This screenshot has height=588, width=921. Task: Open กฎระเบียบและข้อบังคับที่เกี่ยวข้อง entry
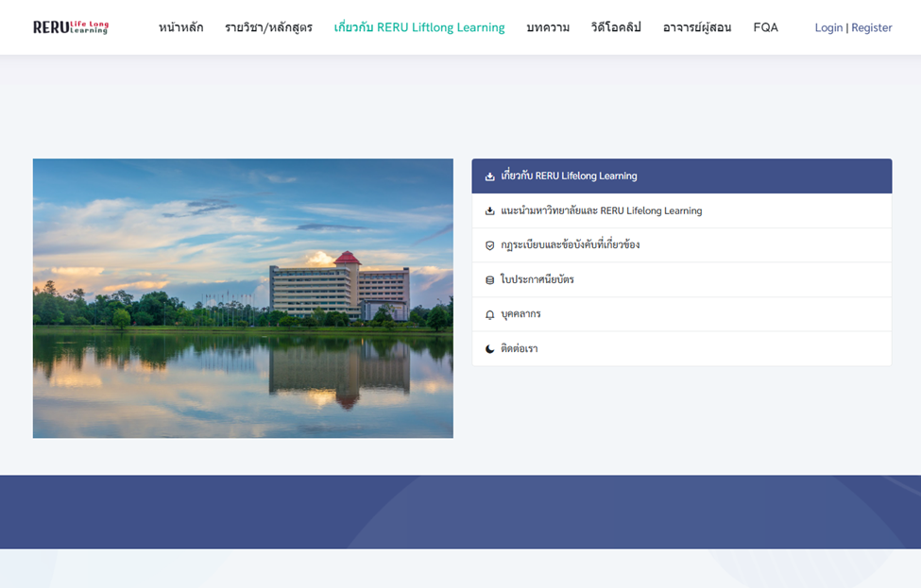pos(682,245)
